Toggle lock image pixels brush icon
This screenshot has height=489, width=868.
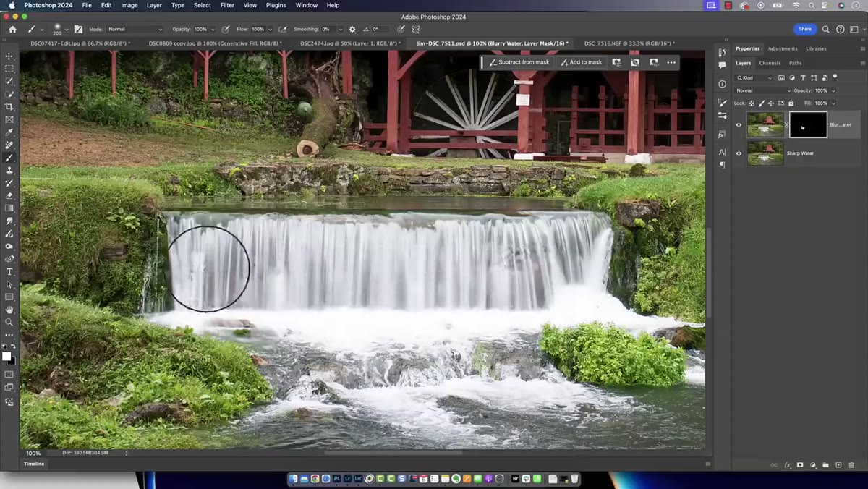[761, 103]
